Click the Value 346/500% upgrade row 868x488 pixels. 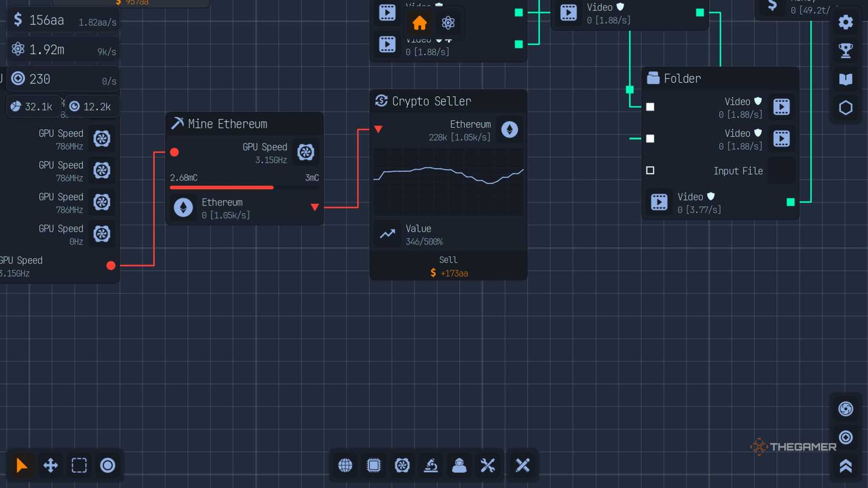tap(448, 235)
